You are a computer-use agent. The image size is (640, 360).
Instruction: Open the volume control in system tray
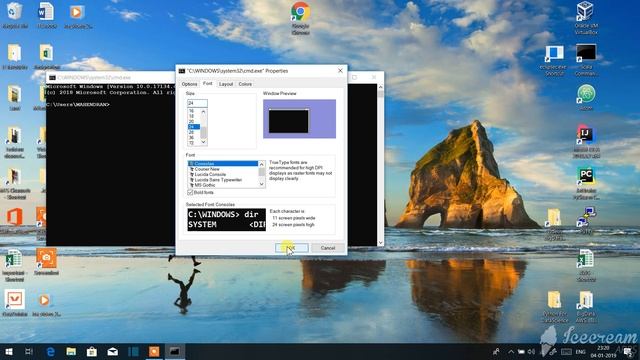point(531,351)
